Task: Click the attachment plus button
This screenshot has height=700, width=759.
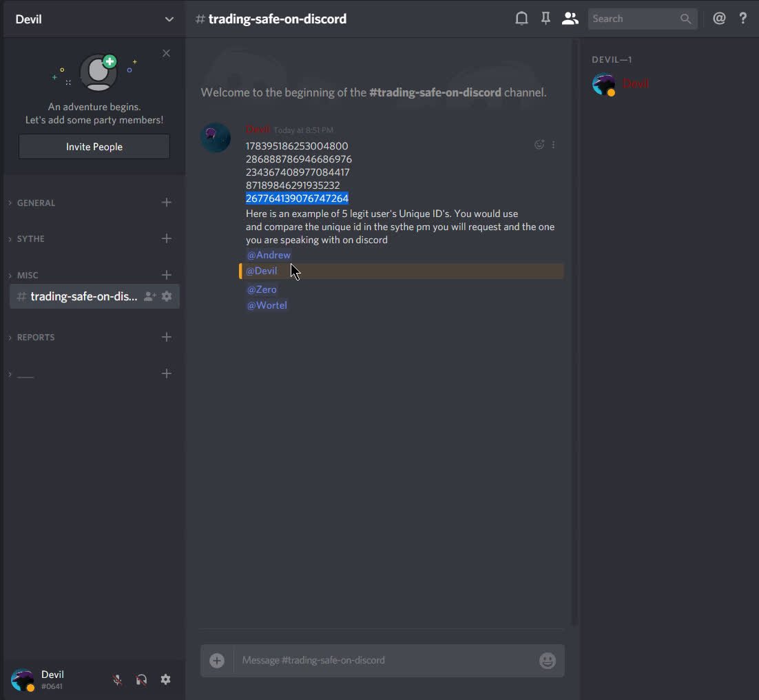Action: [x=217, y=660]
